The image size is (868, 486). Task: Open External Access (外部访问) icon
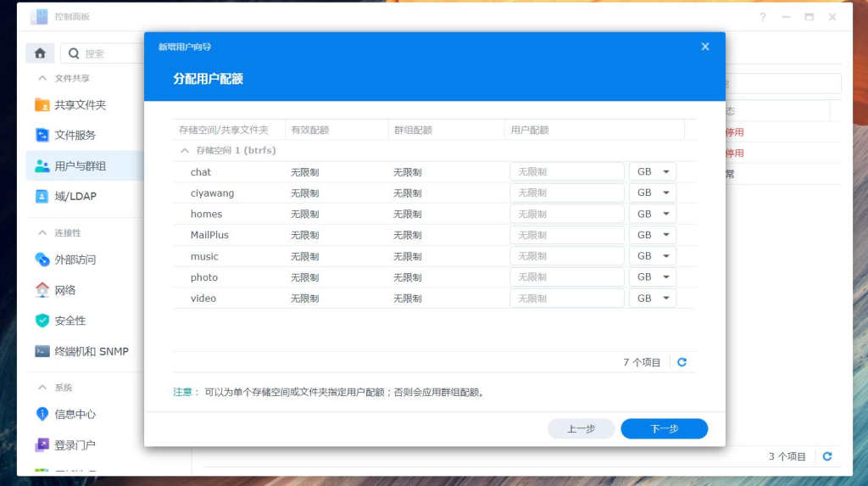point(42,260)
